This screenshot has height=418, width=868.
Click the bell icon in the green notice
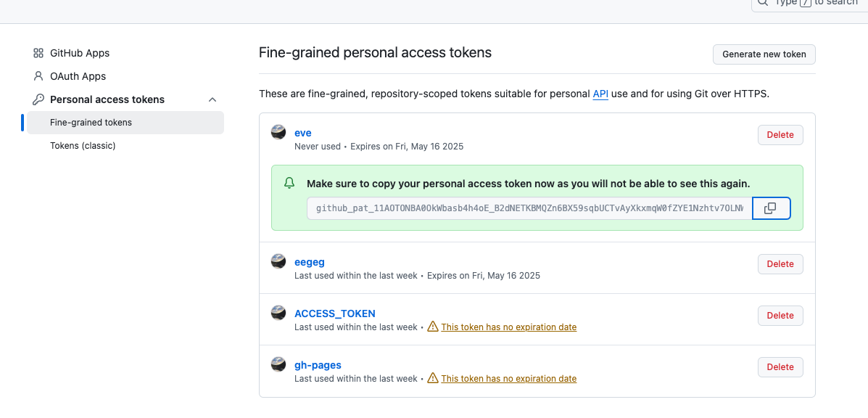tap(289, 184)
